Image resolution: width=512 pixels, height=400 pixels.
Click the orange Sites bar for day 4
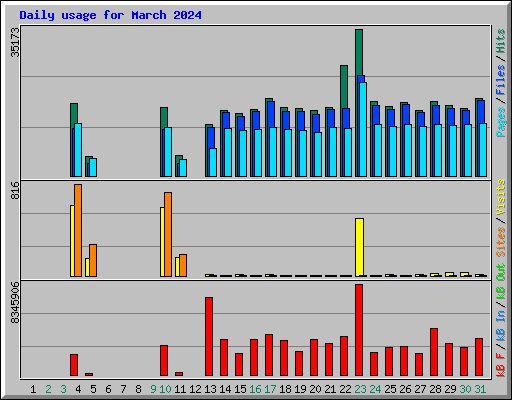pyautogui.click(x=78, y=230)
